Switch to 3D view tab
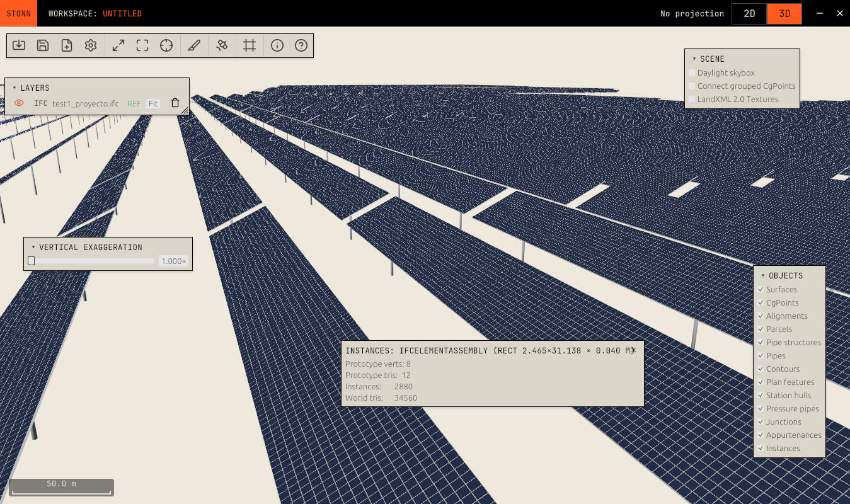 784,14
